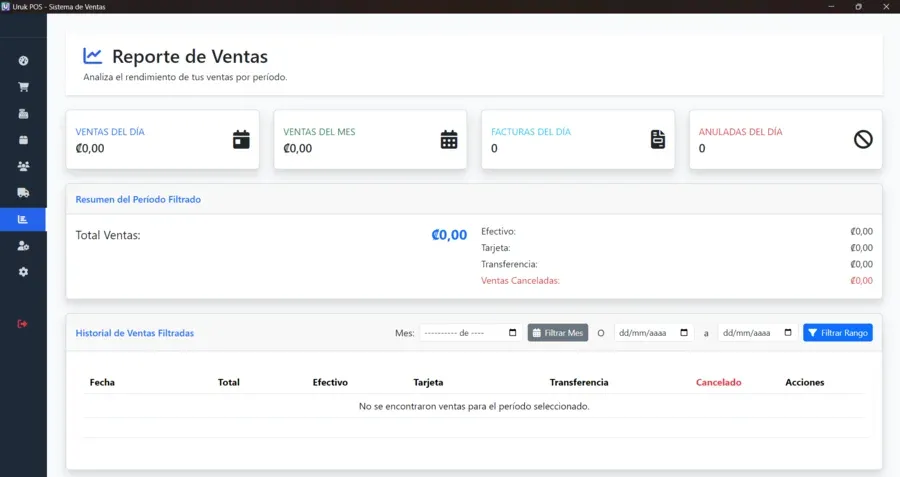The width and height of the screenshot is (900, 477).
Task: Open the month picker calendar dropdown
Action: [513, 333]
